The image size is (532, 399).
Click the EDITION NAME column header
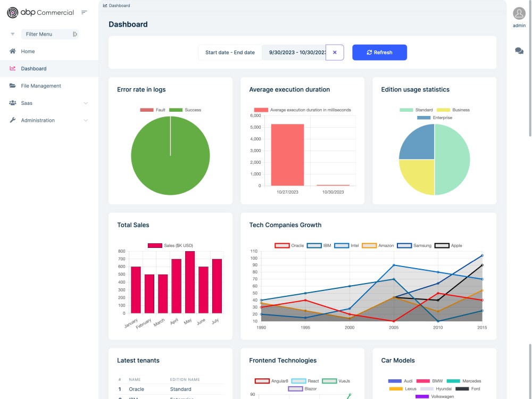click(185, 379)
